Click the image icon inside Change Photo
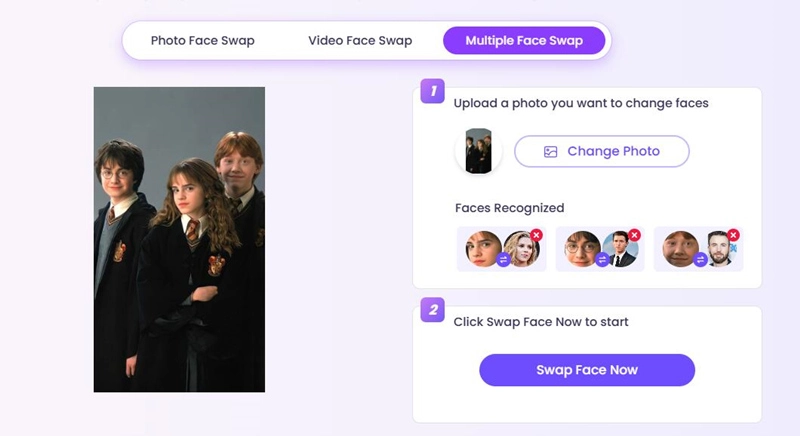The height and width of the screenshot is (436, 800). coord(550,152)
